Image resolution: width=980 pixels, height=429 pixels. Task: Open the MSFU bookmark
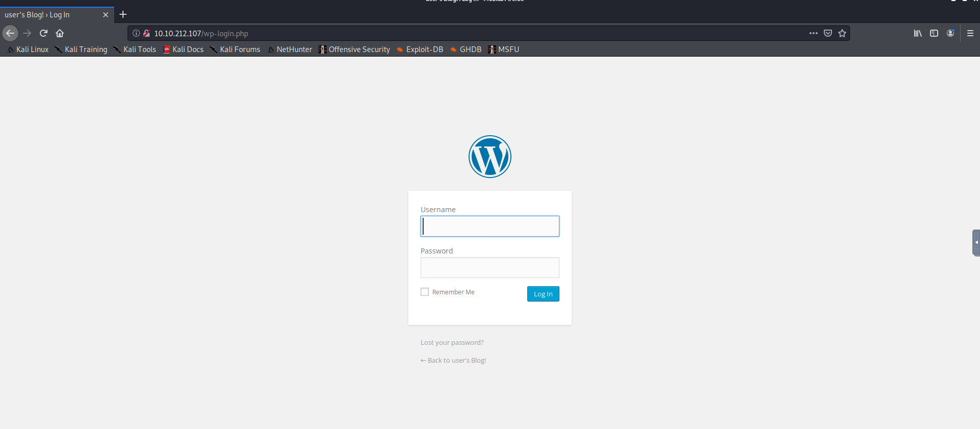pyautogui.click(x=504, y=49)
